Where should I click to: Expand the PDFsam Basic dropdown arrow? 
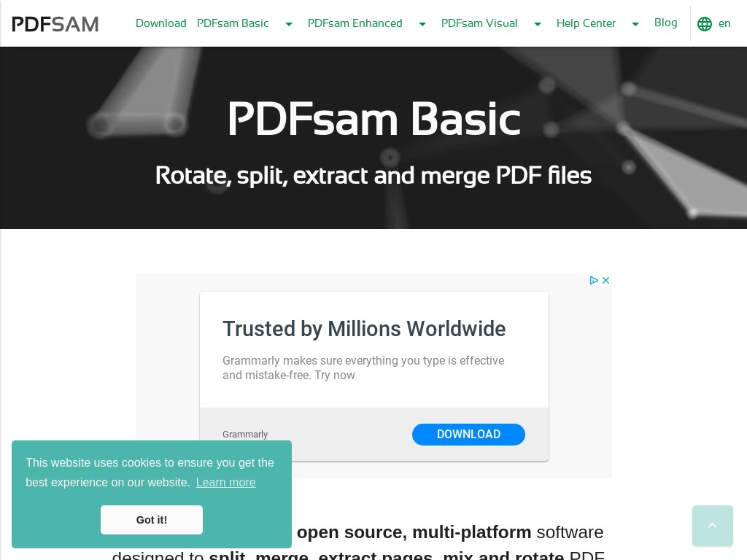click(x=289, y=24)
